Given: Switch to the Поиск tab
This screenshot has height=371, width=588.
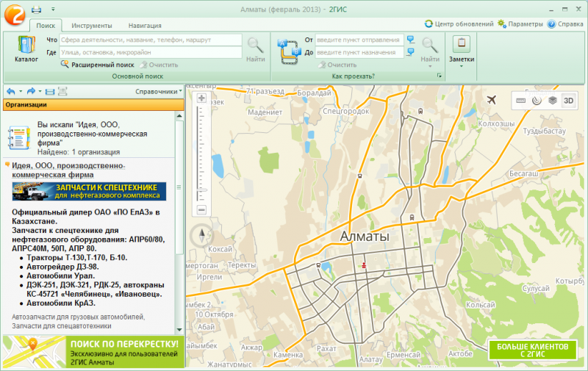Looking at the screenshot, I should coord(46,26).
